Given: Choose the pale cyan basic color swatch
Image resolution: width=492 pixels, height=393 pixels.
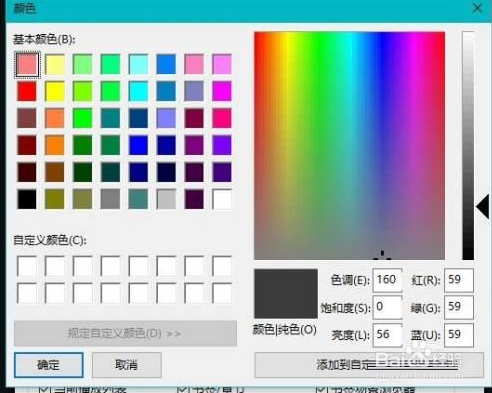Looking at the screenshot, I should click(x=138, y=64).
